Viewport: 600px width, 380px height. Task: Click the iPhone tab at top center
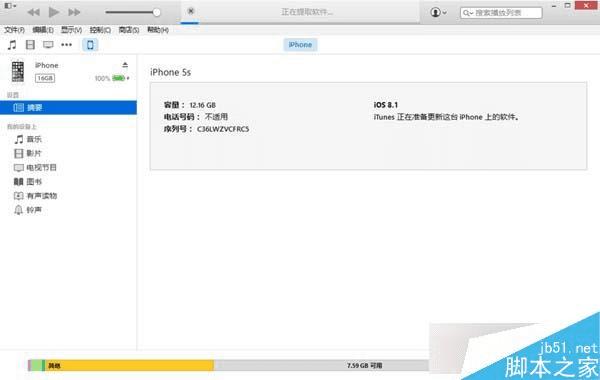click(300, 45)
